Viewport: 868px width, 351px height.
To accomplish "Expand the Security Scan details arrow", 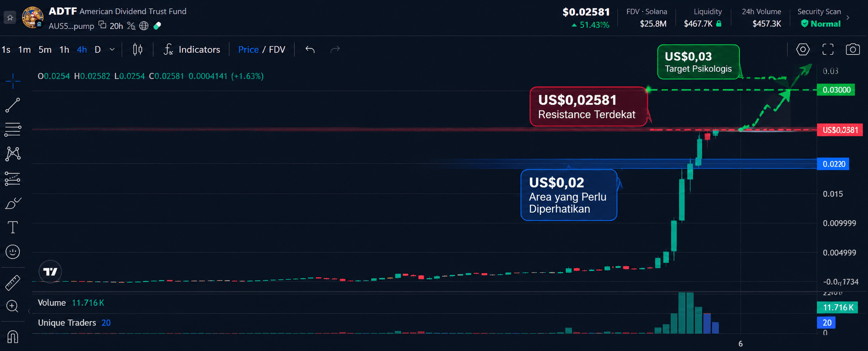I will 848,18.
